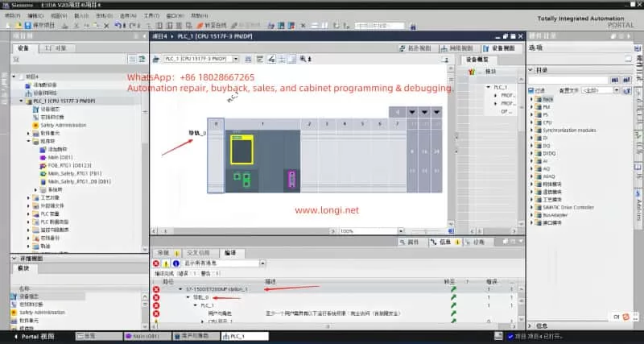Toggle the catalog Filter checkbox

[531, 91]
